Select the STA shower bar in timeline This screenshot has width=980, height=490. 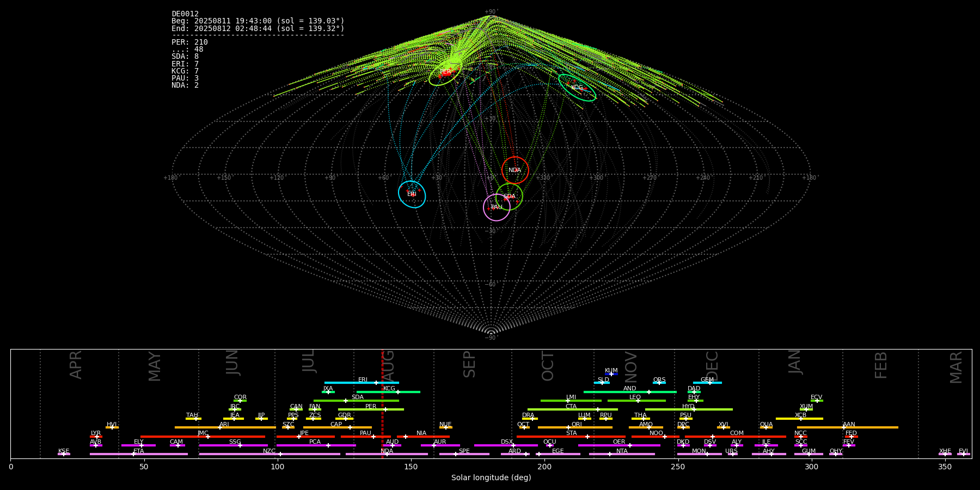(571, 437)
